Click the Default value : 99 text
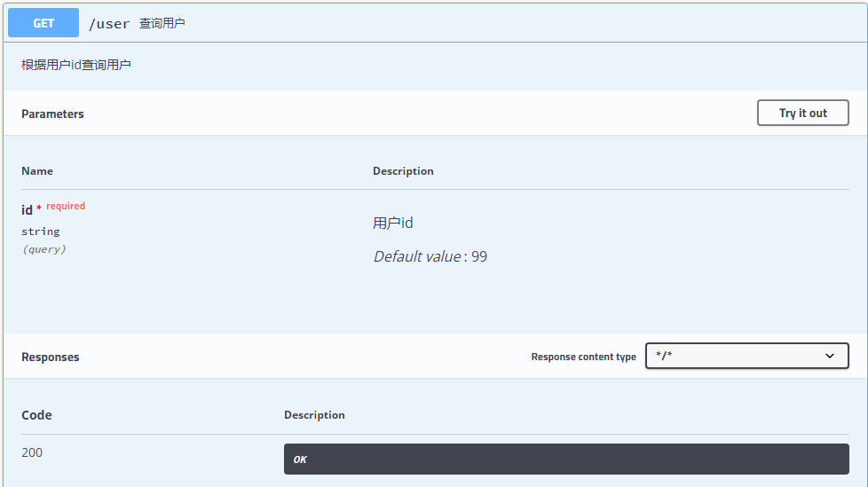This screenshot has width=868, height=487. [x=430, y=257]
